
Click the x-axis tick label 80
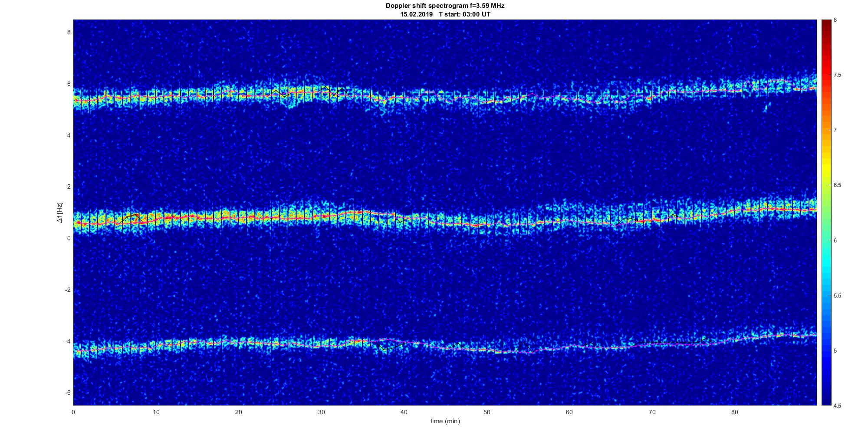(735, 412)
